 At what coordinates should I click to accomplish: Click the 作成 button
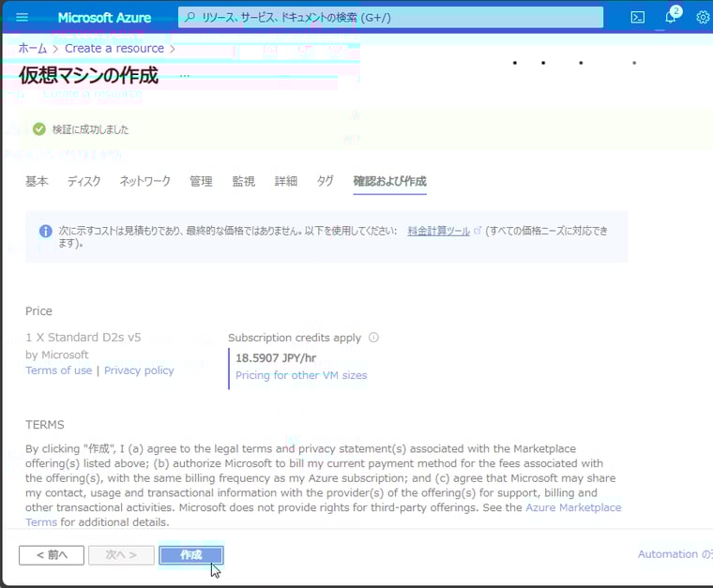click(191, 555)
